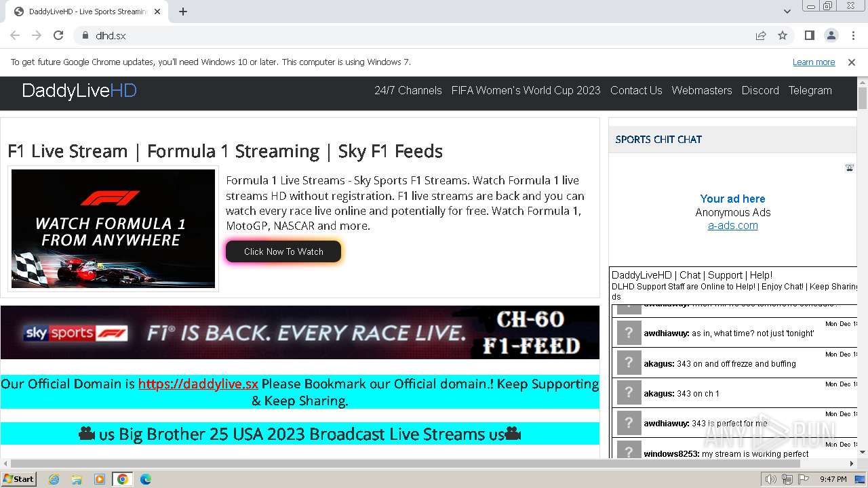Select the SPORTS CHIT CHAT heading
868x488 pixels.
658,140
